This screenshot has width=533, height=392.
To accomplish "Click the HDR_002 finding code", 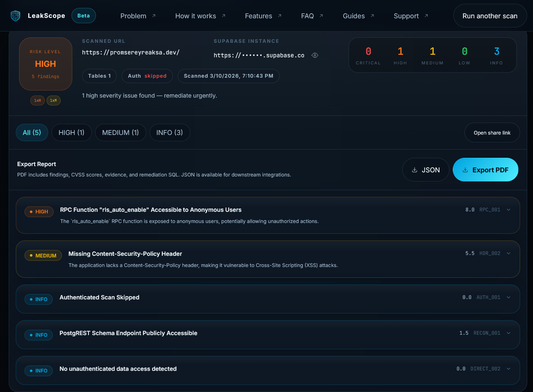I will click(x=490, y=253).
